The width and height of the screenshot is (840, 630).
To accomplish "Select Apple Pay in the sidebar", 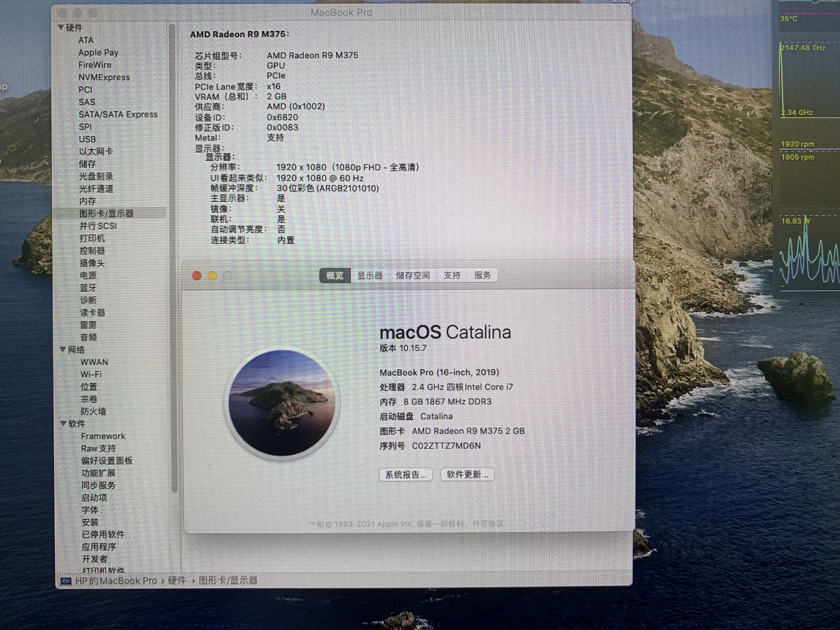I will (99, 52).
